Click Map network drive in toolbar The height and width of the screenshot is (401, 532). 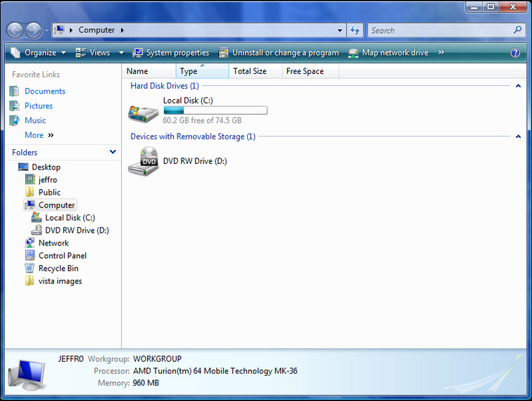pyautogui.click(x=388, y=53)
